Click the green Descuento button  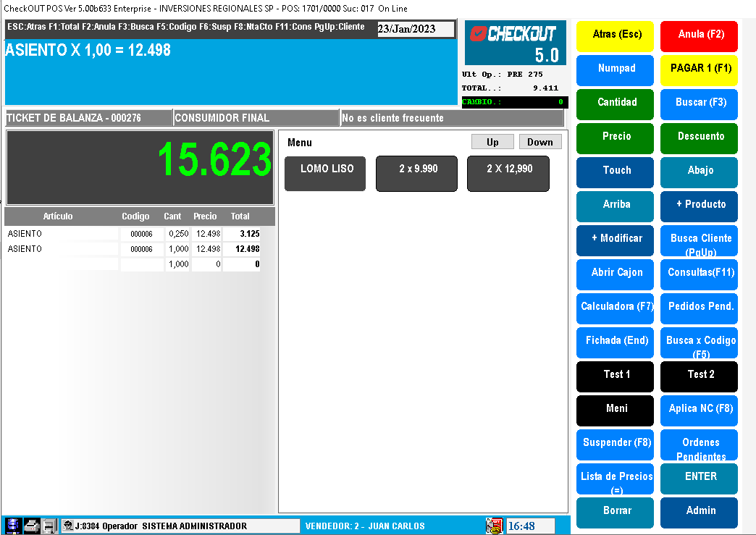pyautogui.click(x=700, y=138)
